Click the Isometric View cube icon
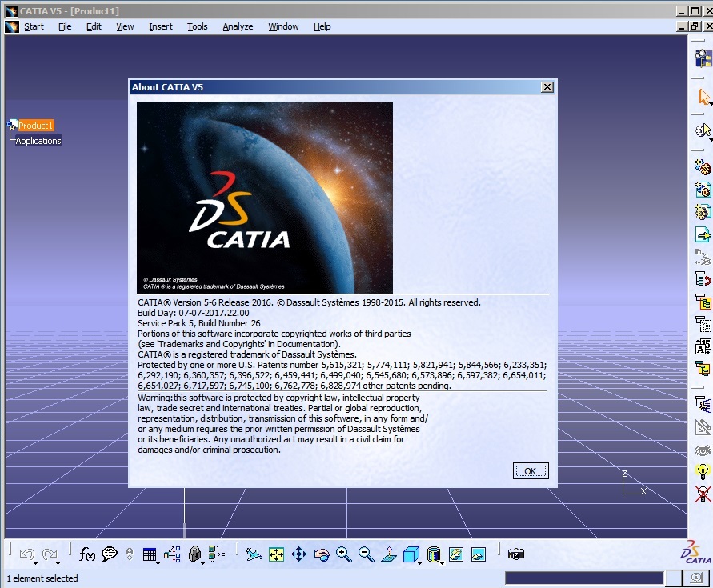The width and height of the screenshot is (713, 588). (411, 554)
